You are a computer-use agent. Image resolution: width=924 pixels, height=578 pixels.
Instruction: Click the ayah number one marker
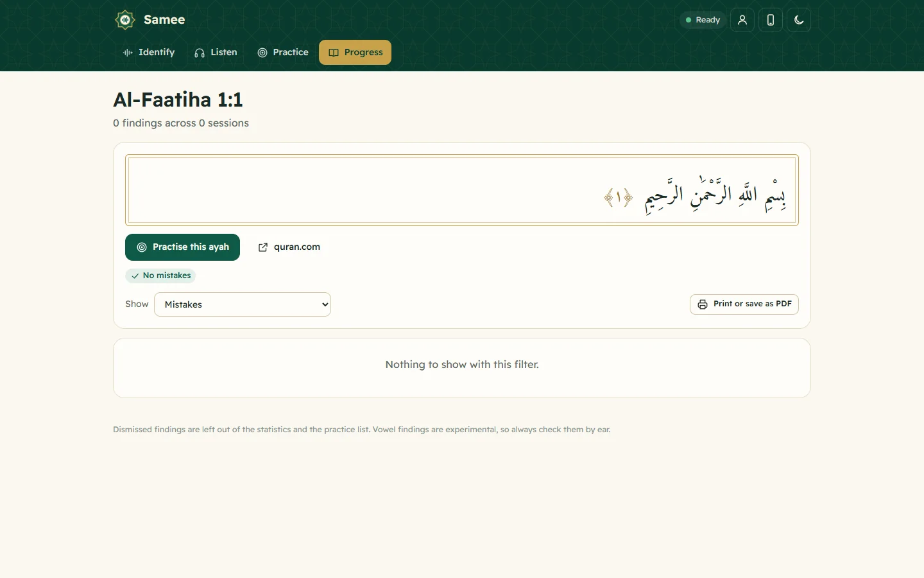[619, 198]
